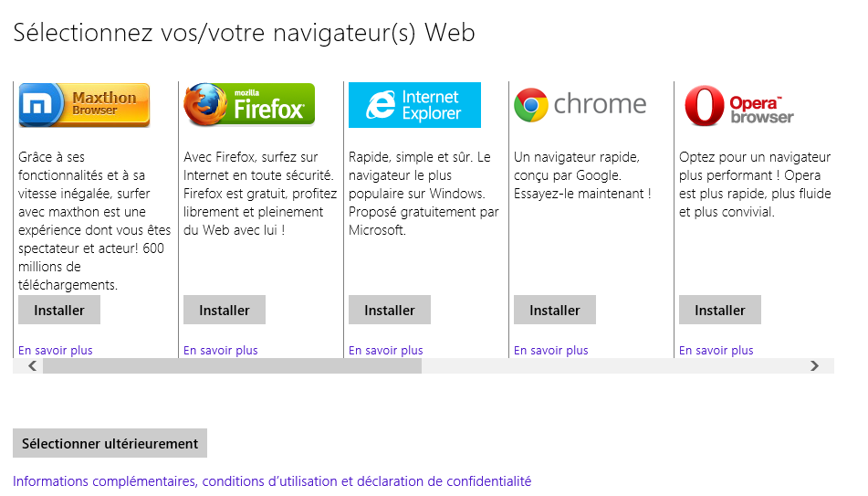Click the horizontal scrollbar thumb
This screenshot has width=868, height=496.
pyautogui.click(x=233, y=365)
